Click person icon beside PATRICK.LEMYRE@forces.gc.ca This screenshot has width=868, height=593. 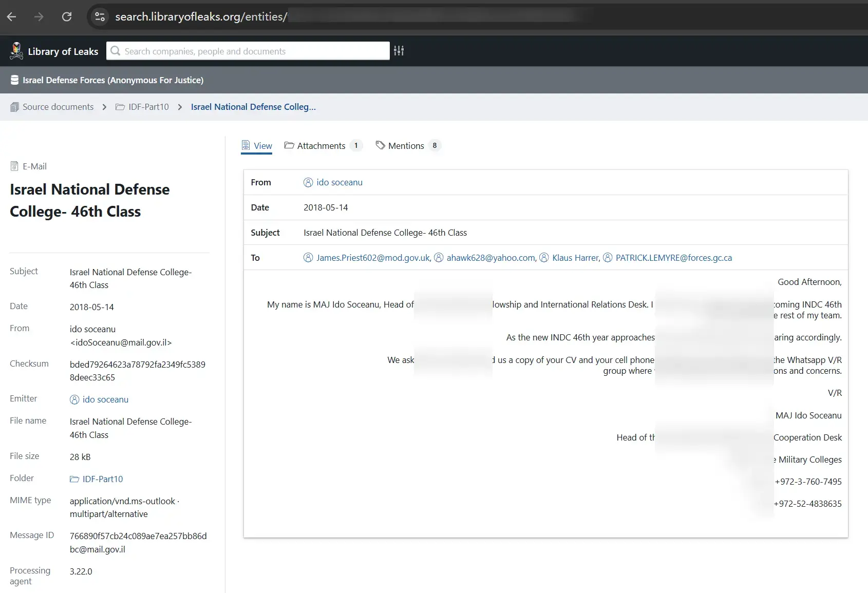click(608, 258)
